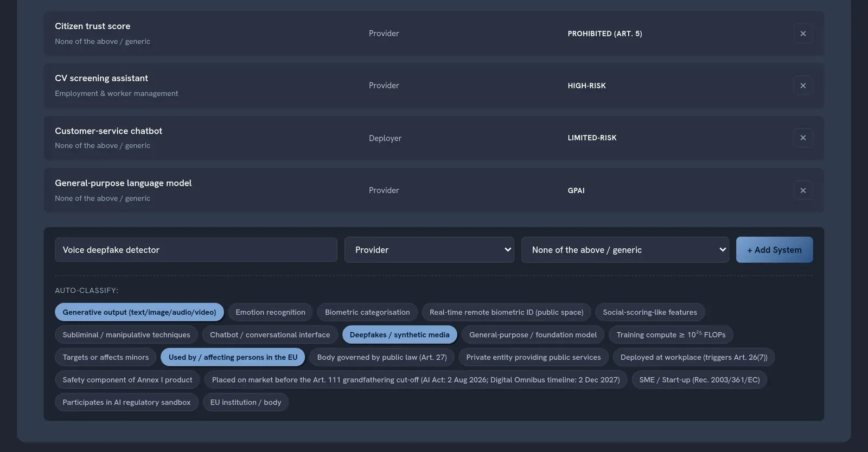868x452 pixels.
Task: Toggle Targets or affects minors chip
Action: tap(106, 357)
